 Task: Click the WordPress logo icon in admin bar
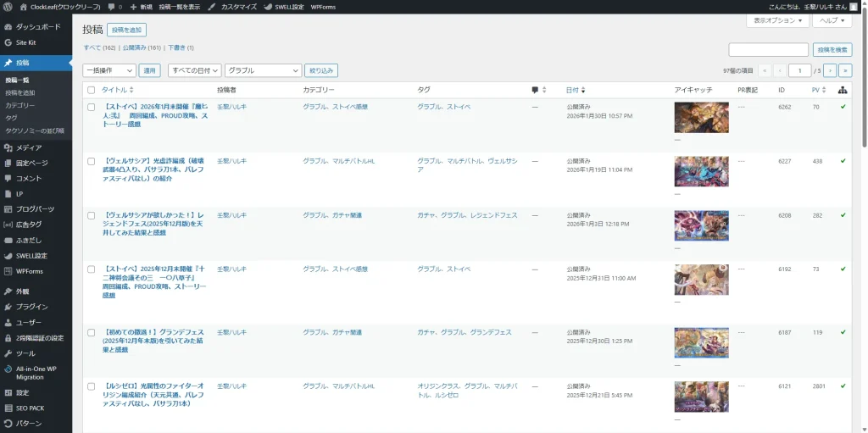[8, 6]
